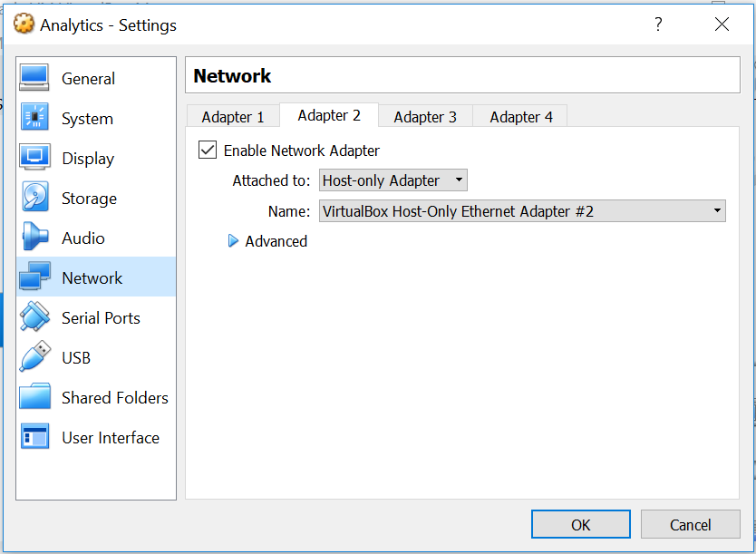
Task: Open the adapter Name dropdown
Action: 522,211
